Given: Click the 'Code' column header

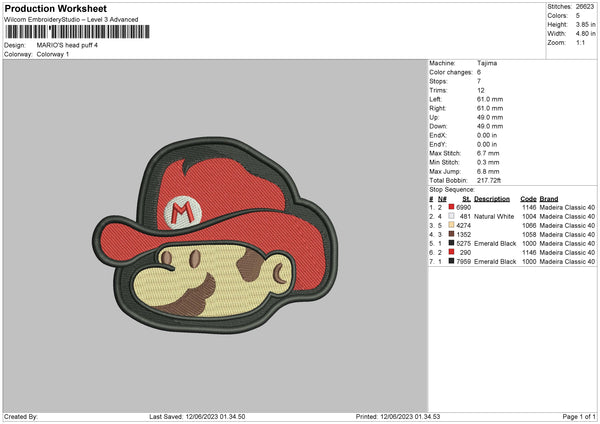Looking at the screenshot, I should (x=528, y=199).
